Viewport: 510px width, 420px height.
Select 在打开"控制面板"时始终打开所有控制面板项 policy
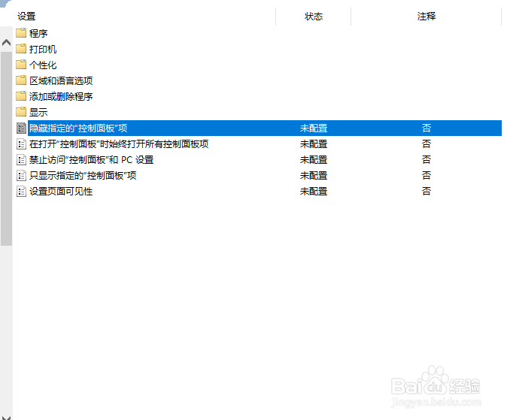tap(119, 144)
